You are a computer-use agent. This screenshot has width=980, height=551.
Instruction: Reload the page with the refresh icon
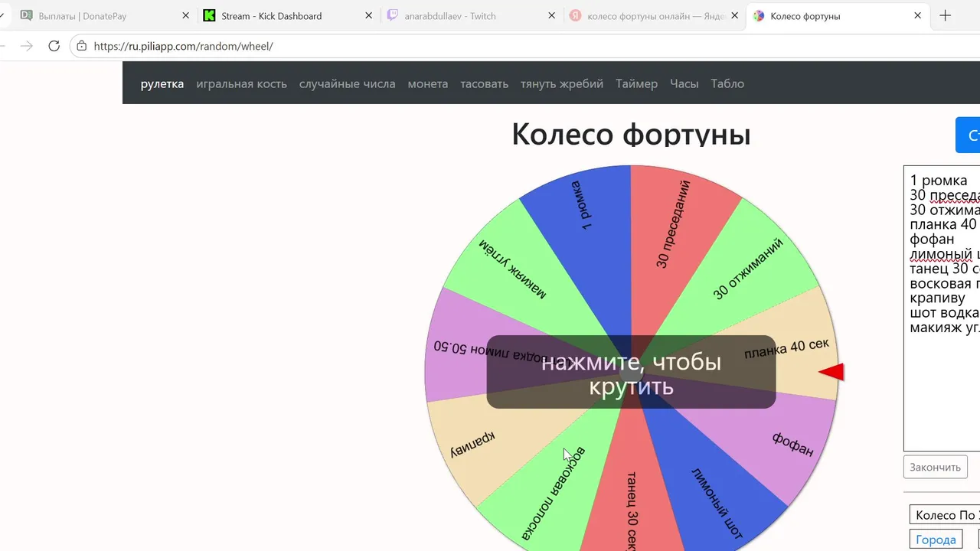(54, 46)
